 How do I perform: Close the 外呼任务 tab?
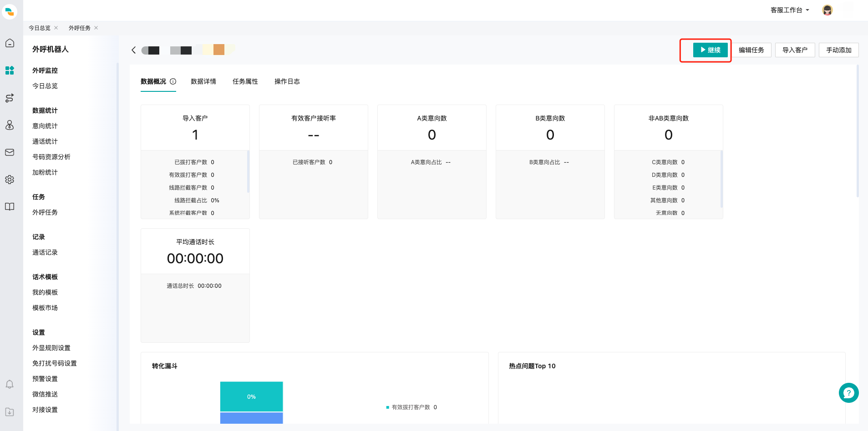[96, 28]
